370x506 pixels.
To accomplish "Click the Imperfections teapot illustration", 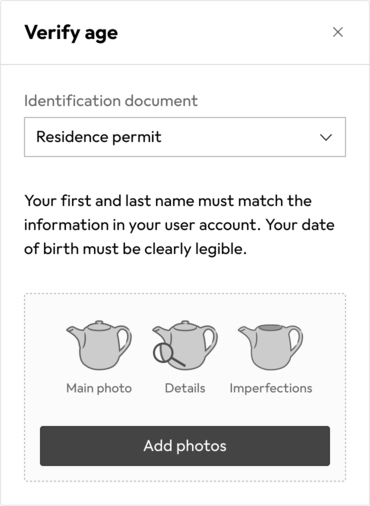I will [270, 347].
